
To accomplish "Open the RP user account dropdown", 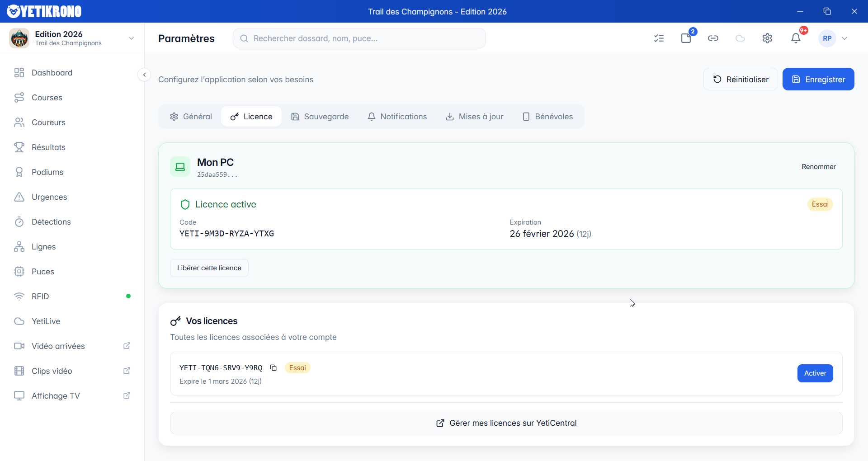I will pyautogui.click(x=834, y=38).
